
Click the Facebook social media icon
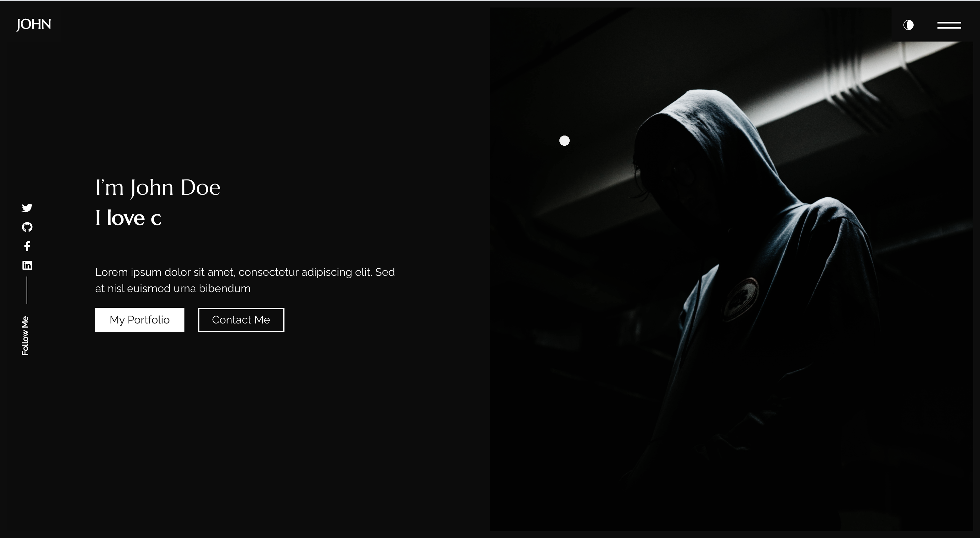(x=27, y=246)
